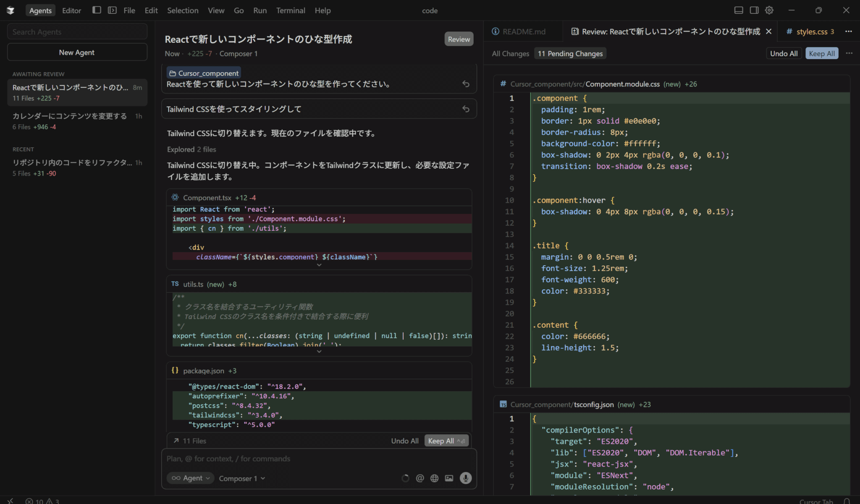
Task: Click the attach image icon in chat
Action: click(x=449, y=478)
